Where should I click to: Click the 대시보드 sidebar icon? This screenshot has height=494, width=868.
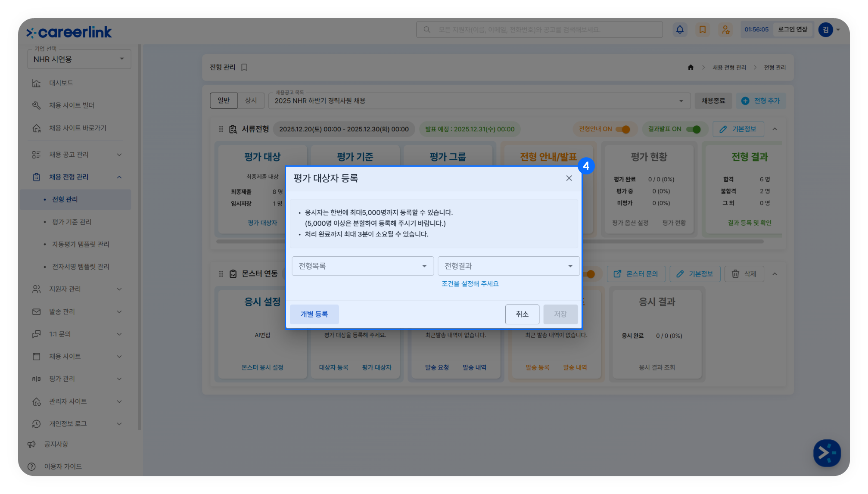(x=37, y=83)
